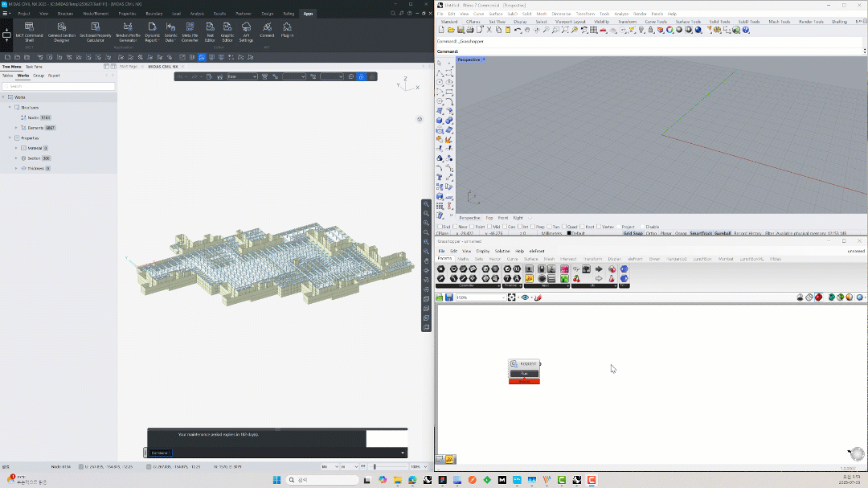
Task: Expand the Elements tree node
Action: pos(16,127)
